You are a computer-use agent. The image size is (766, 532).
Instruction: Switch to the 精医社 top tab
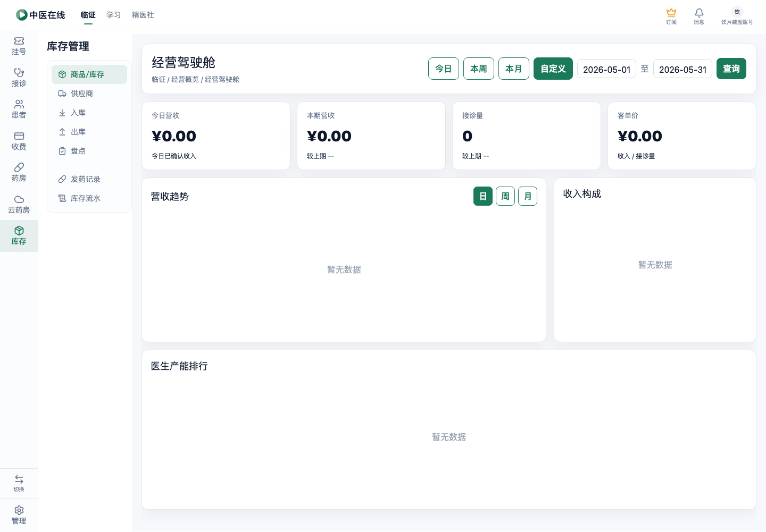pos(143,15)
